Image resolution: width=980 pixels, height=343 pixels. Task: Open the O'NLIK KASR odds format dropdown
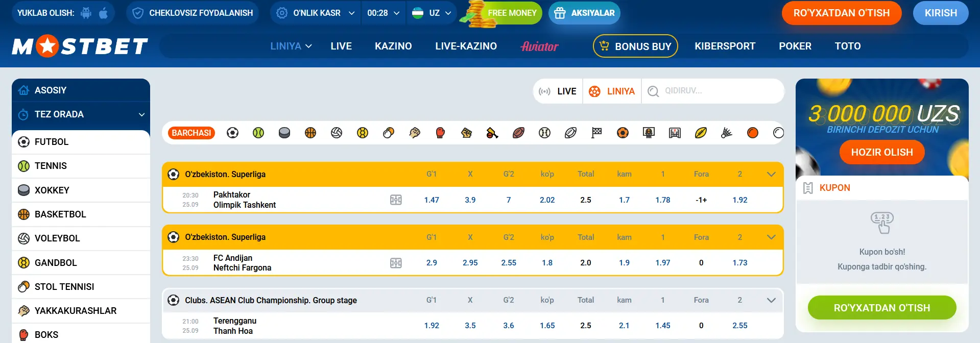click(315, 13)
